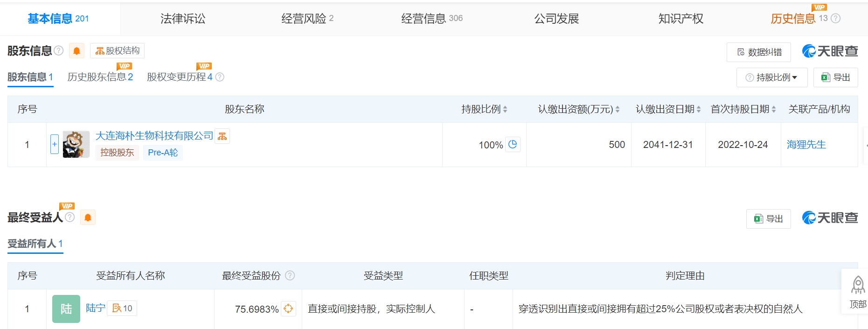Expand shareholder row with plus button
This screenshot has height=329, width=868.
[x=55, y=144]
